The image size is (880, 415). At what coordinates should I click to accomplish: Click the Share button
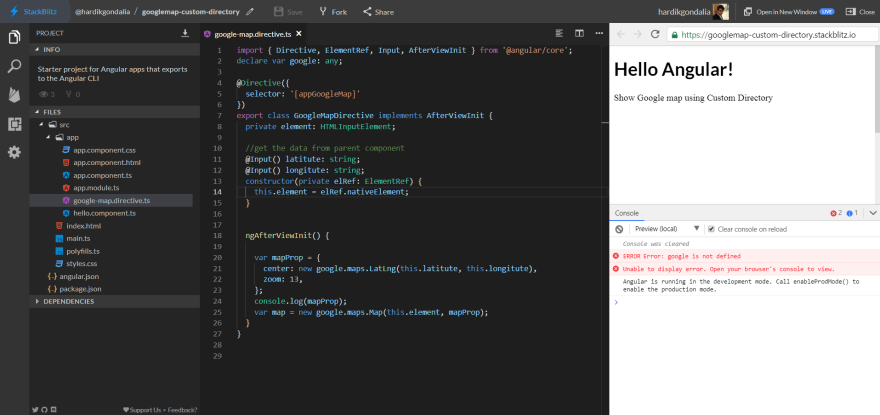378,12
